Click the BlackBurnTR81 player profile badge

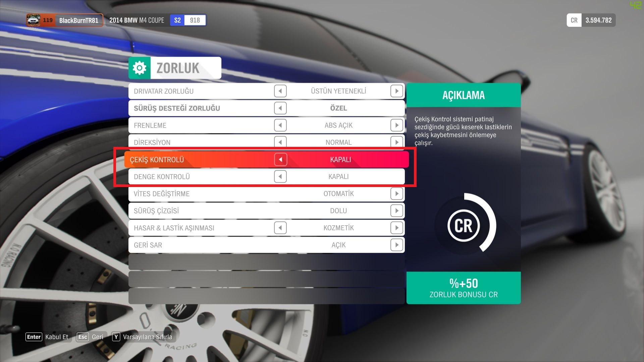pyautogui.click(x=65, y=20)
